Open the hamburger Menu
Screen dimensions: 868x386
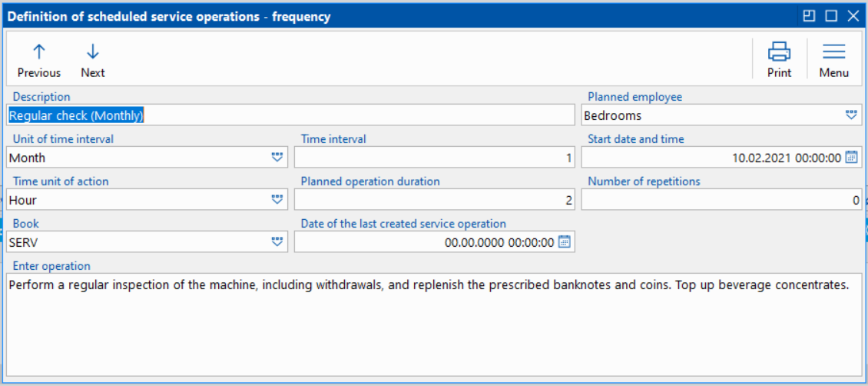(833, 60)
